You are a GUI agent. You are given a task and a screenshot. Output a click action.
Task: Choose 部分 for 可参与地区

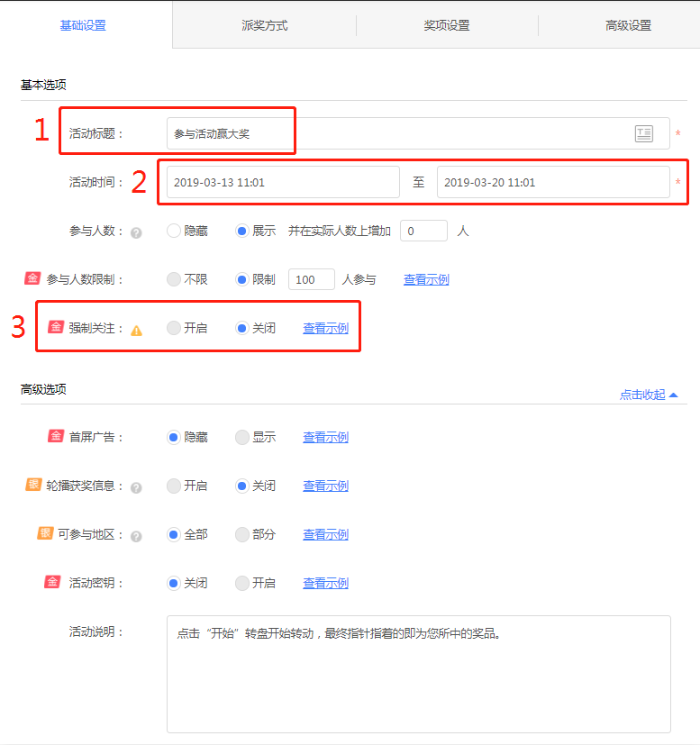242,534
